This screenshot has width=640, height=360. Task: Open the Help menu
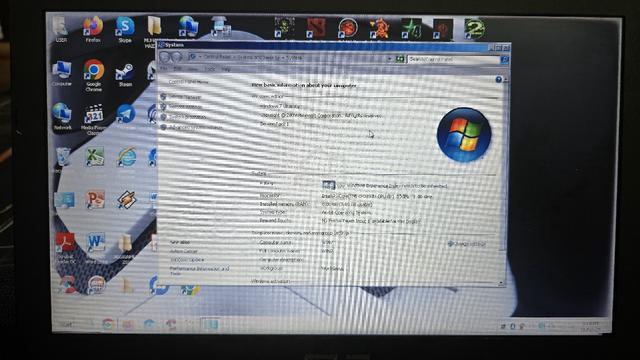coord(226,69)
